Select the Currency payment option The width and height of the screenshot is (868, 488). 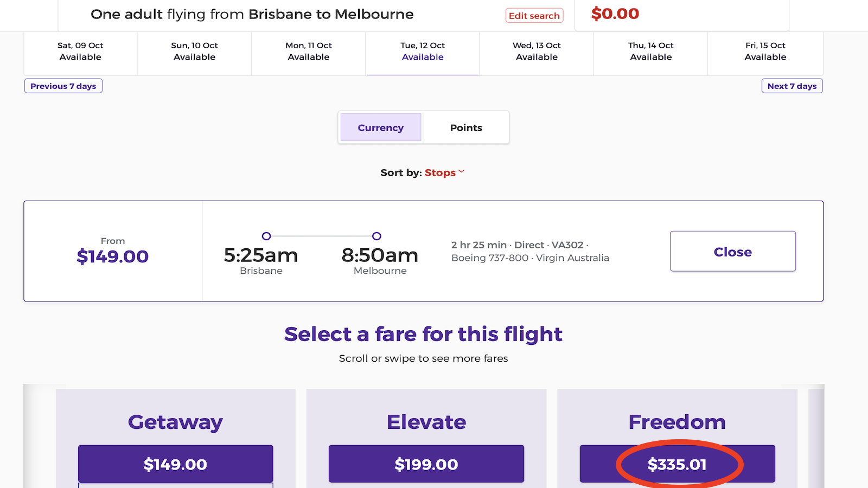coord(380,127)
